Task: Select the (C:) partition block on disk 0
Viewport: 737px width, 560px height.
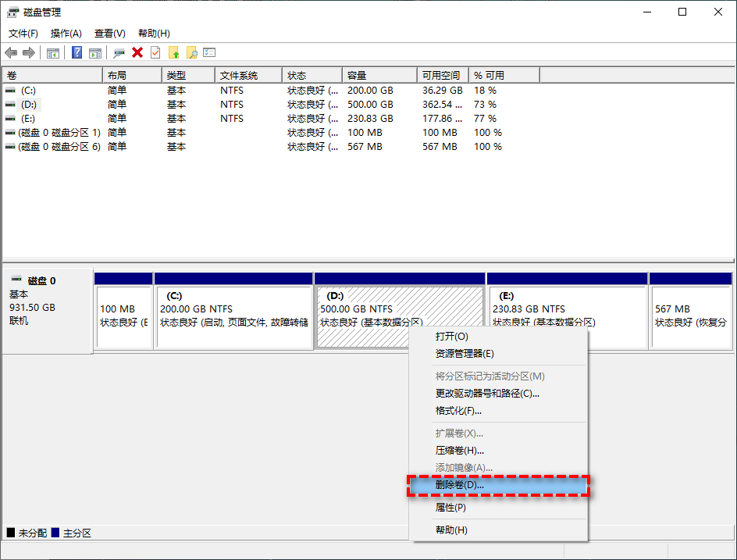Action: pos(233,316)
